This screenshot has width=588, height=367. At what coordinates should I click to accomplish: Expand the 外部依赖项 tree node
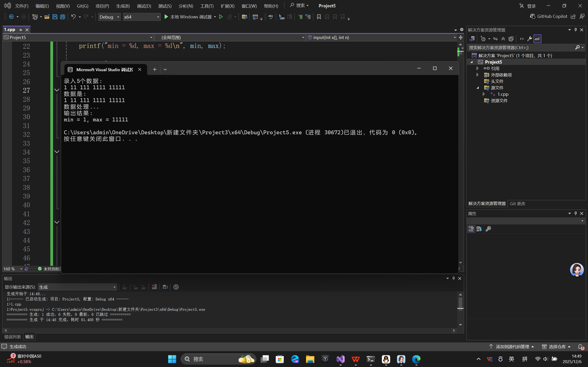pyautogui.click(x=477, y=75)
